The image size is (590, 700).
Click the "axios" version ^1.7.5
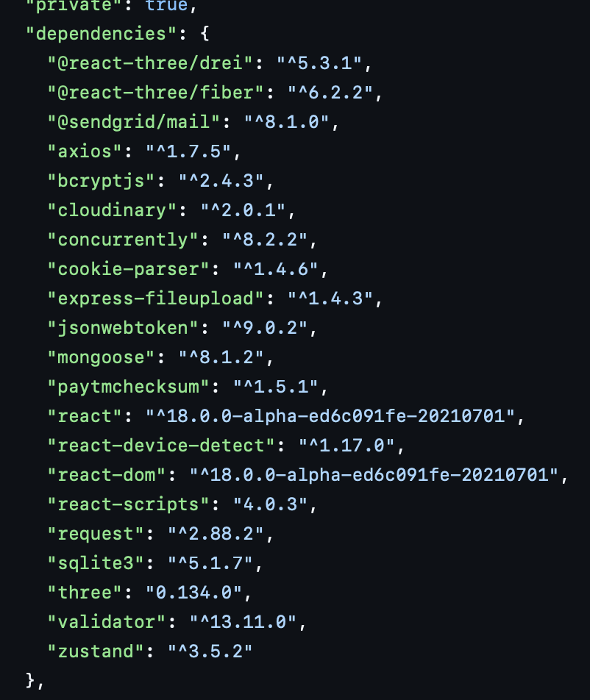(x=188, y=151)
